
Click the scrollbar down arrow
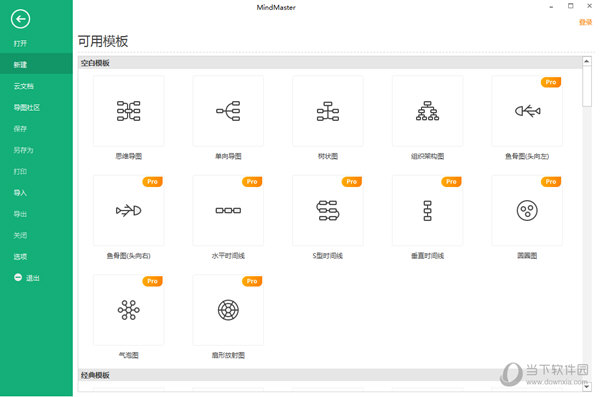coord(587,387)
